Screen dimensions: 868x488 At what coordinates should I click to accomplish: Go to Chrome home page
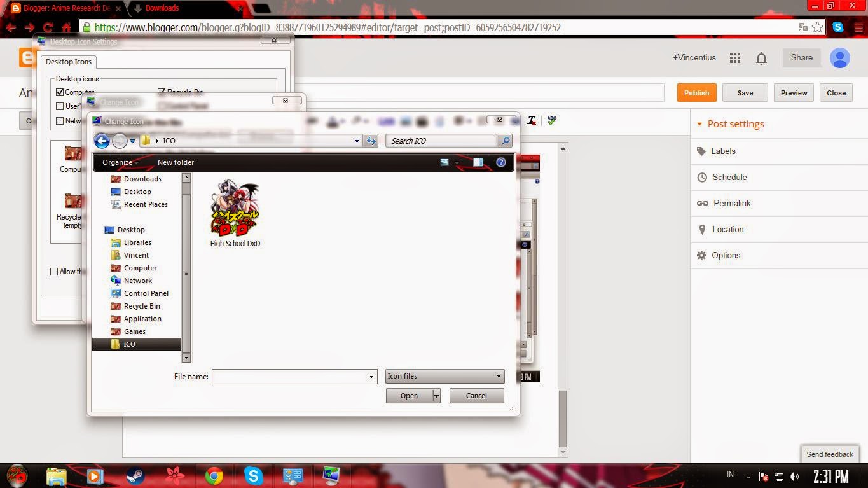[x=66, y=27]
